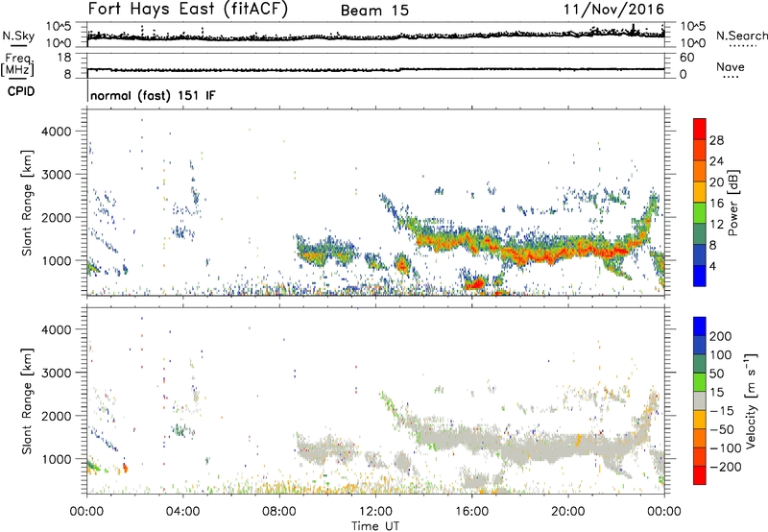Click the 'Velocity [m s-1]' color bar label
The image size is (768, 532).
(750, 400)
